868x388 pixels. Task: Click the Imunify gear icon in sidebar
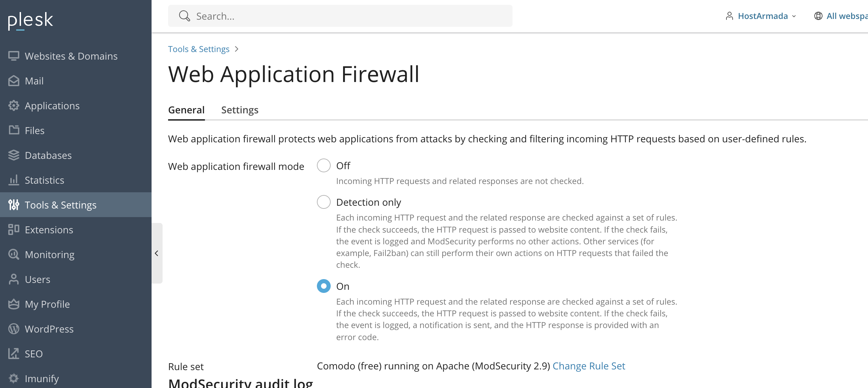click(14, 378)
